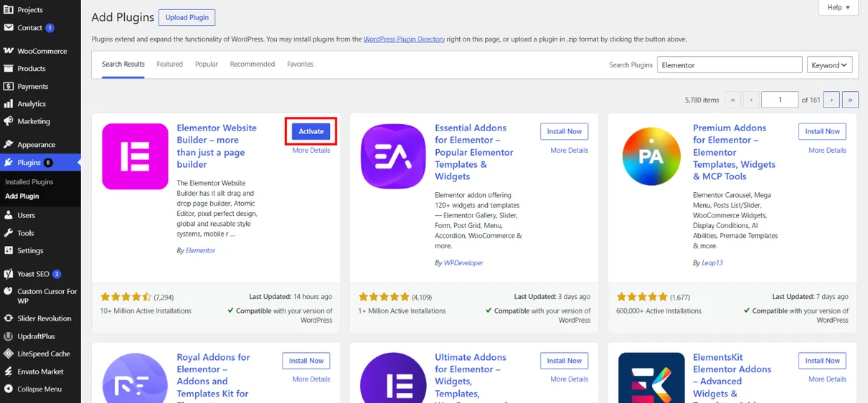
Task: Click the Elementor Website Builder logo thumbnail
Action: [135, 156]
